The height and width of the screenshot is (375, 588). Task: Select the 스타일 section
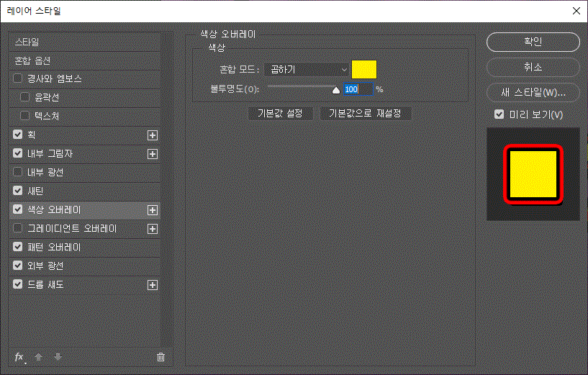tap(85, 42)
